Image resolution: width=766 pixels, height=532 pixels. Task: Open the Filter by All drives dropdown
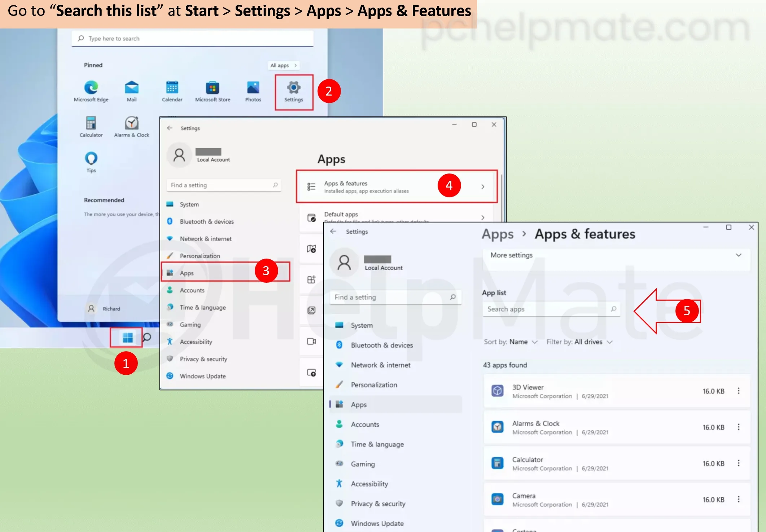coord(579,342)
